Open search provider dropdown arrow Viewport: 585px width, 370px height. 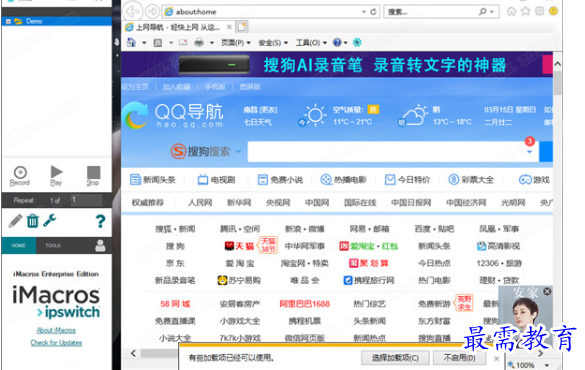pyautogui.click(x=492, y=12)
